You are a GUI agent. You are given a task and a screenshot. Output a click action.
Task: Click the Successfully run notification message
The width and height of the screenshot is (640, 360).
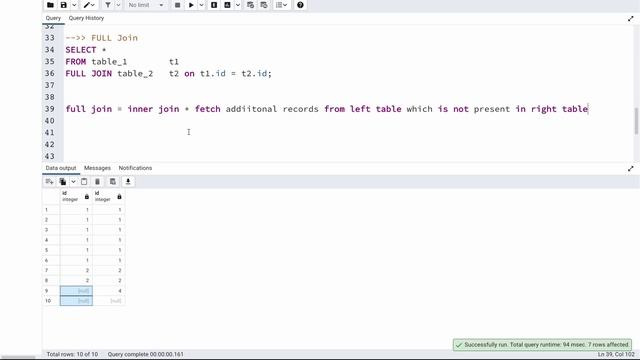[x=542, y=345]
